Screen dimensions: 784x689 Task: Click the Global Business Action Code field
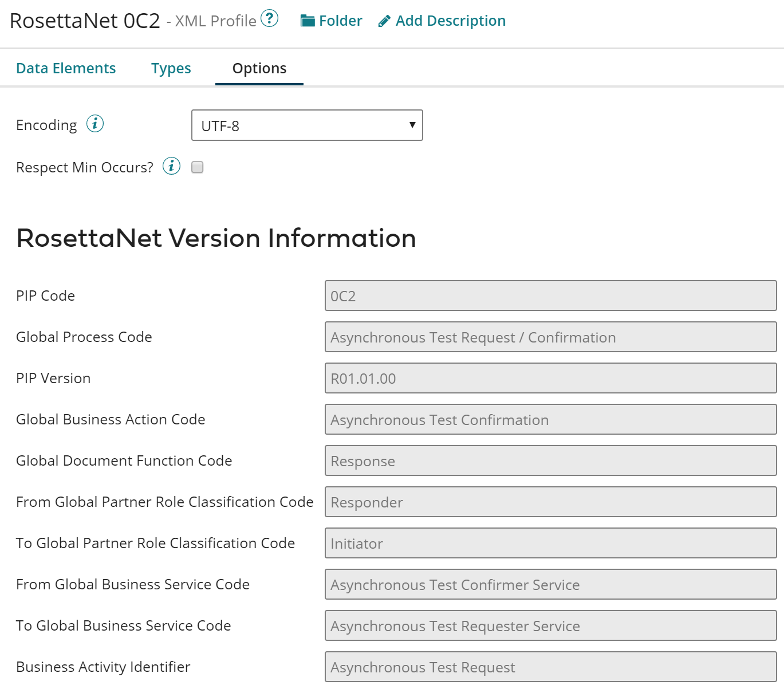pos(550,419)
